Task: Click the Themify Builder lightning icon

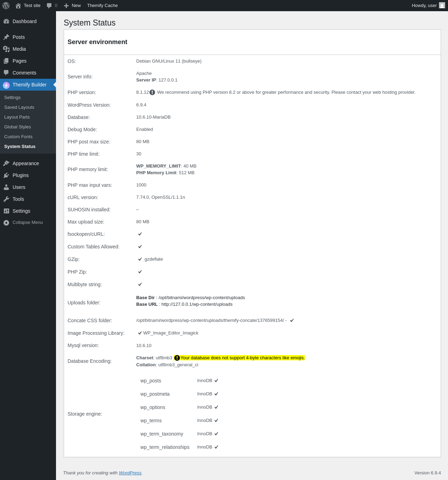Action: click(x=6, y=85)
